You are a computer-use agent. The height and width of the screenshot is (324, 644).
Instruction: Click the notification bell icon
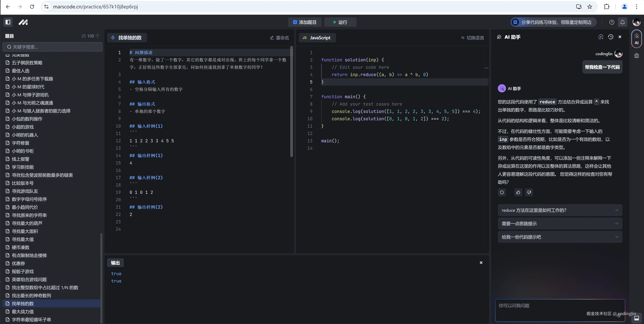(623, 22)
